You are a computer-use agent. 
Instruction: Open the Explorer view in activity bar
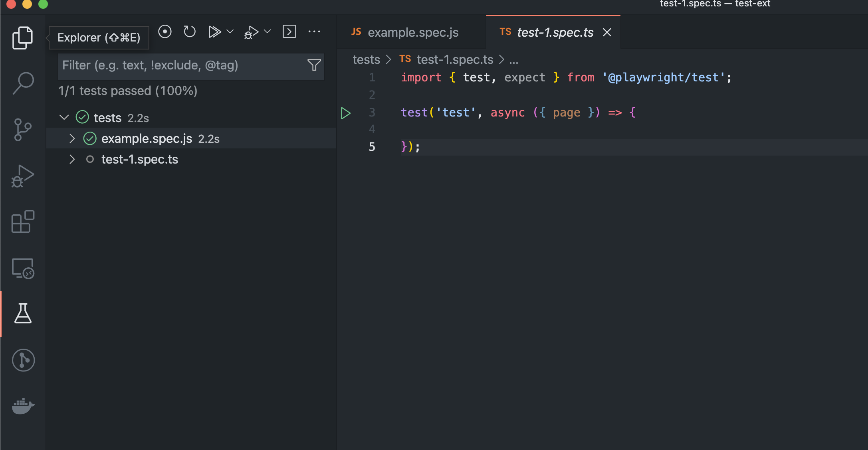point(23,38)
